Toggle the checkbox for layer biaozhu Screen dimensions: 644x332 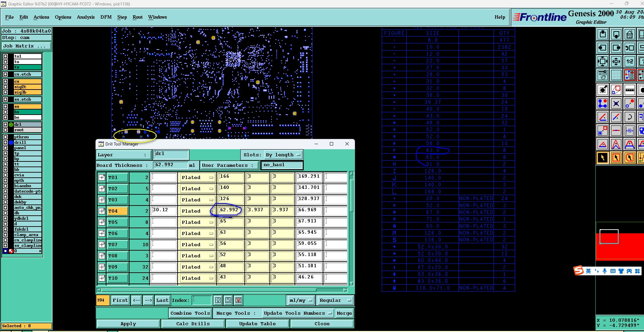tap(5, 186)
